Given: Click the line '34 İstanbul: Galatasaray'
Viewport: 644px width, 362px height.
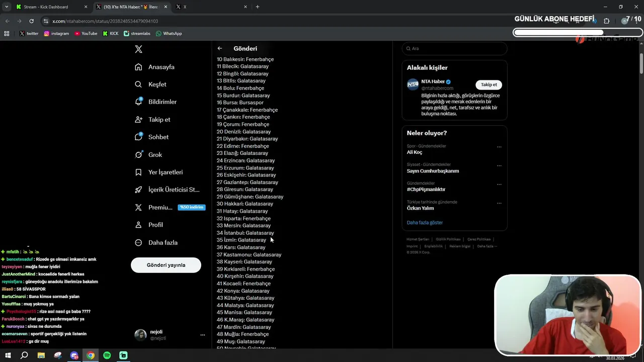Looking at the screenshot, I should (x=246, y=233).
